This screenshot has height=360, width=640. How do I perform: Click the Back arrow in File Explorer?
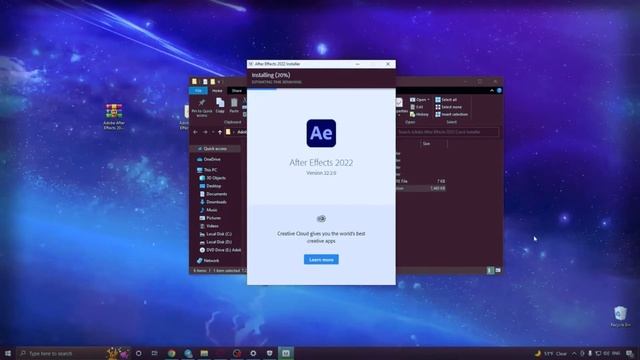coord(196,132)
